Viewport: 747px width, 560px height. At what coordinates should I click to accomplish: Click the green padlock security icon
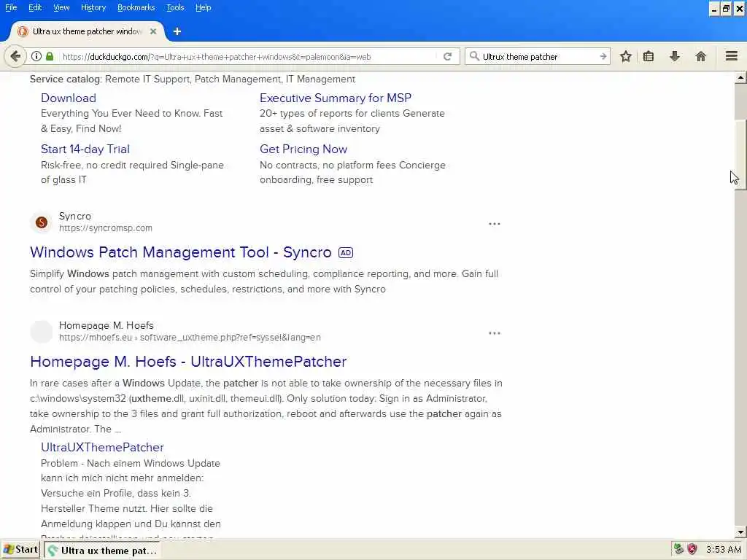(x=50, y=56)
